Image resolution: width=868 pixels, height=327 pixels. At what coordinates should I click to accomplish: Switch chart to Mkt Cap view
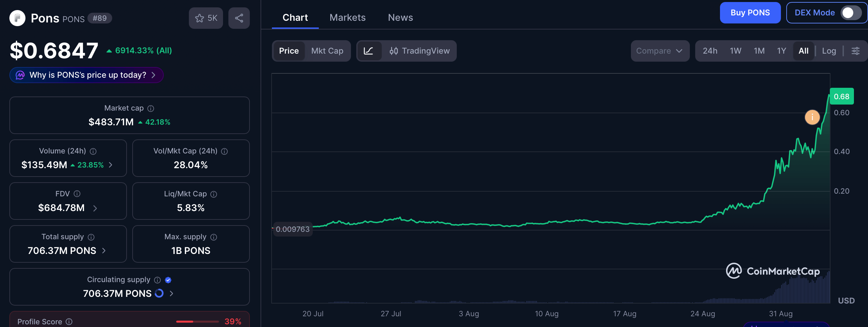tap(327, 51)
